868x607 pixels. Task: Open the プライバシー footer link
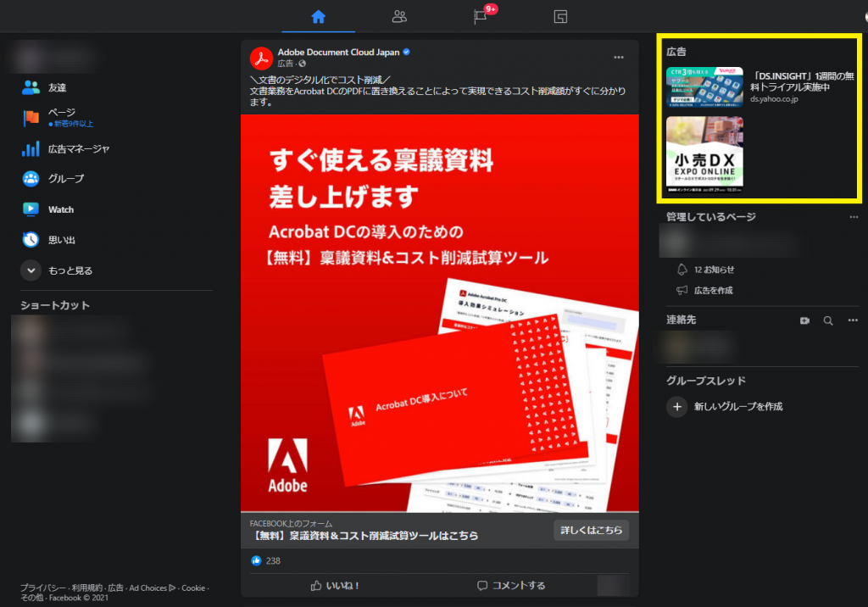(42, 588)
